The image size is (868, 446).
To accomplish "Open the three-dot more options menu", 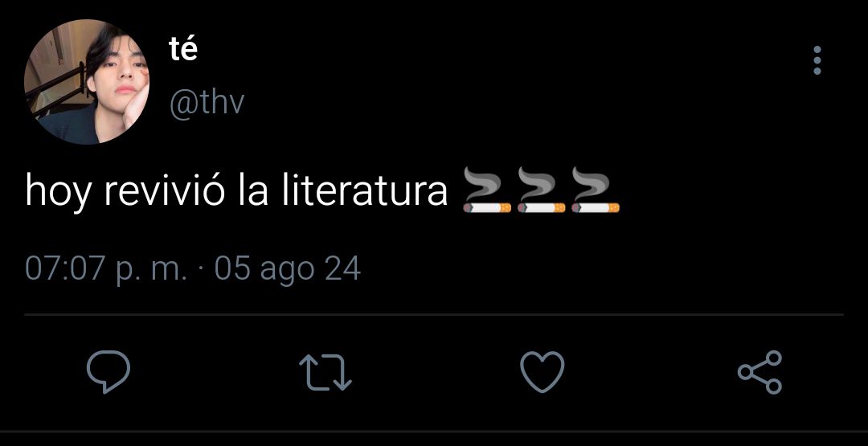I will (817, 60).
